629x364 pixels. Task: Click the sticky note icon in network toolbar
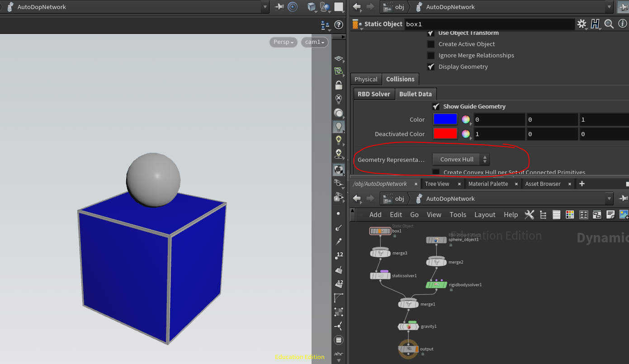610,215
